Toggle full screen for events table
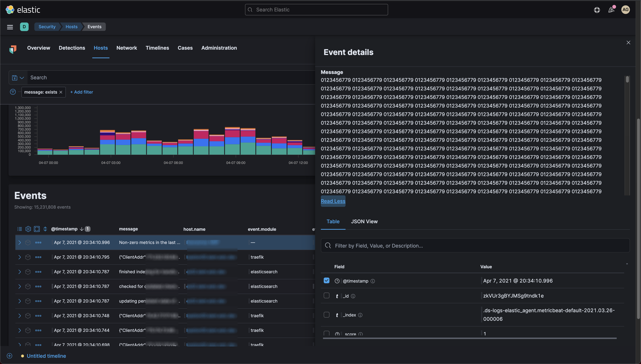Viewport: 641px width, 364px height. 37,229
